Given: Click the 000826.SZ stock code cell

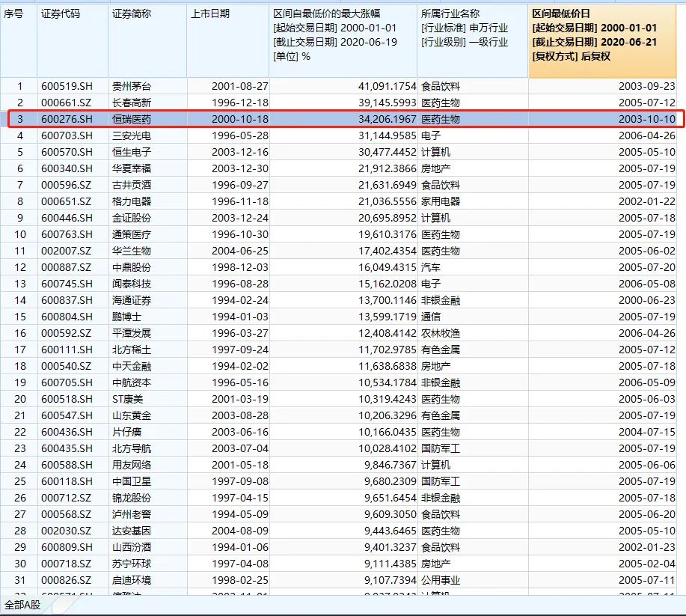Looking at the screenshot, I should [67, 580].
